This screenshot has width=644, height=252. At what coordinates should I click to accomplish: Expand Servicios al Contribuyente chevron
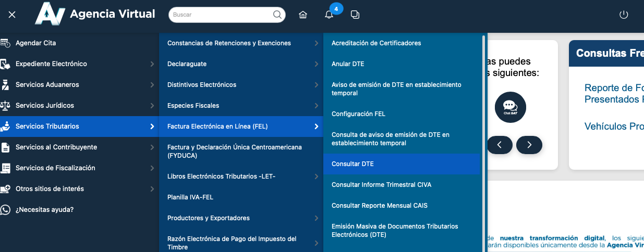point(152,147)
